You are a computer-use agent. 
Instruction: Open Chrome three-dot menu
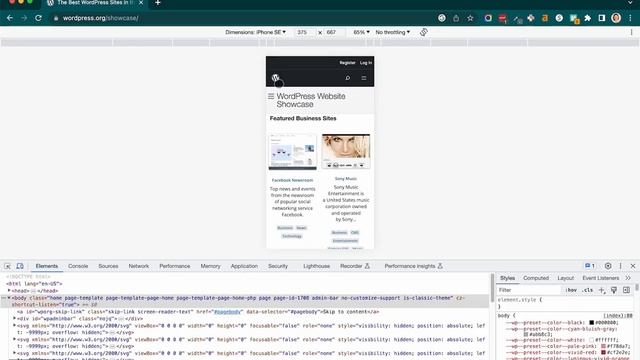(x=631, y=18)
